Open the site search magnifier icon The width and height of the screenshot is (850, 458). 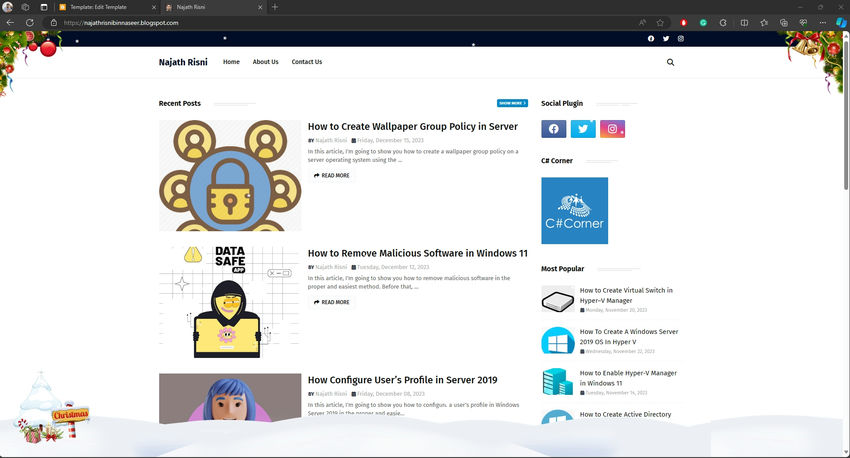[671, 62]
